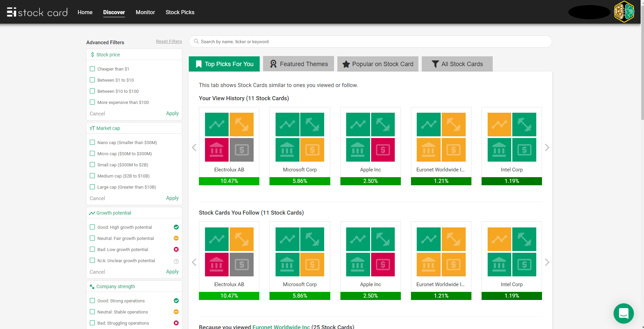This screenshot has width=644, height=329.
Task: Click the Microsoft Corp orange dollar tile in View History
Action: click(312, 150)
